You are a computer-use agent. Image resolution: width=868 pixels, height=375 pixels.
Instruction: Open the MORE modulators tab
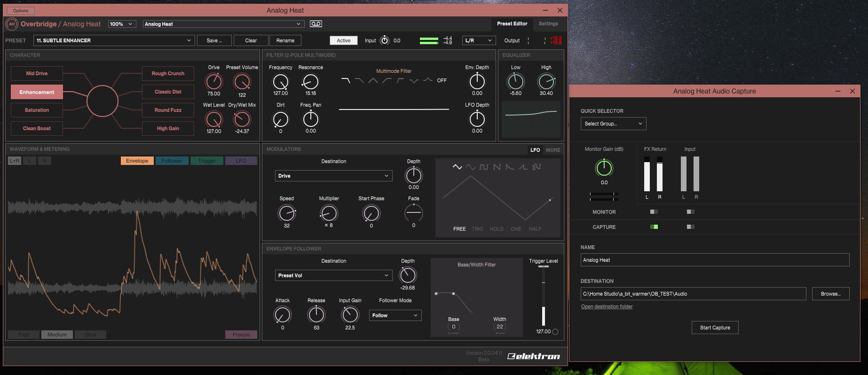(552, 150)
